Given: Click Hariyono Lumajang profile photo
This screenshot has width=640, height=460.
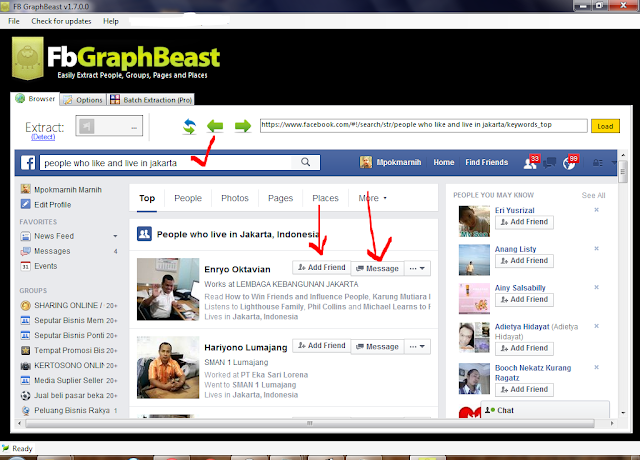Looking at the screenshot, I should click(x=168, y=367).
